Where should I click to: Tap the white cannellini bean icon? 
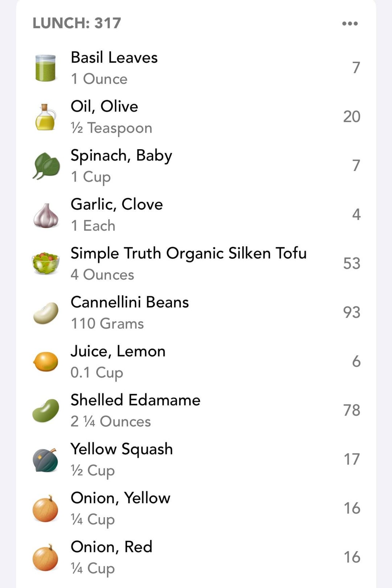(x=45, y=313)
